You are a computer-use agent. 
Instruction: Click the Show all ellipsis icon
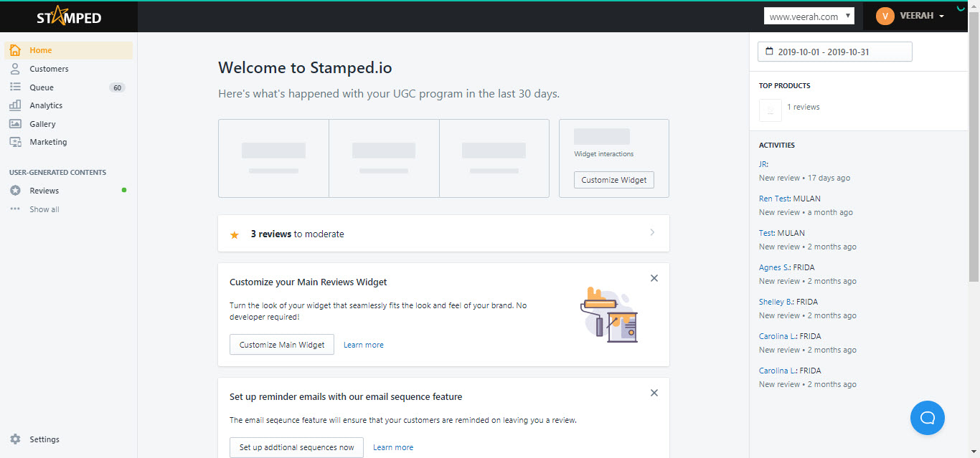(15, 209)
